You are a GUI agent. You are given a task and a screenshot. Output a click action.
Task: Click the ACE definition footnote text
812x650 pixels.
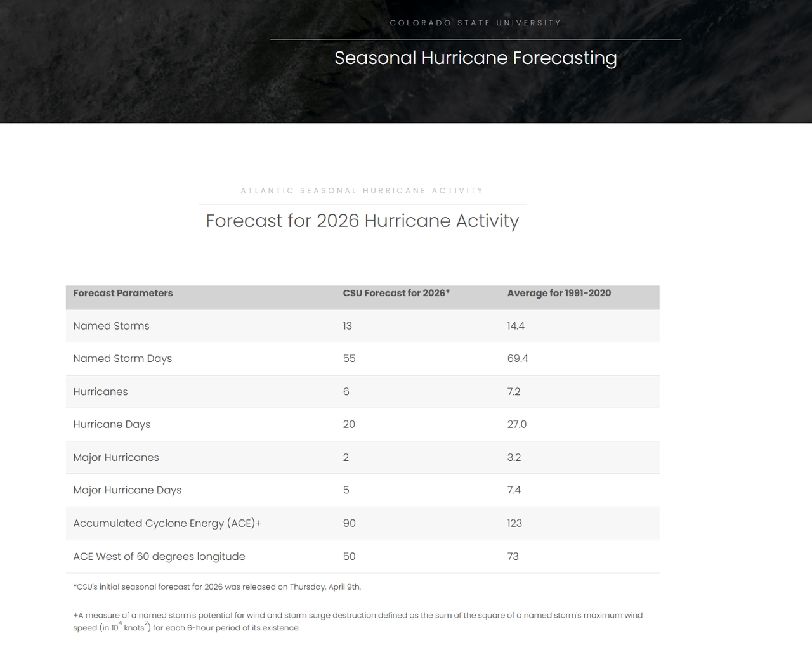pyautogui.click(x=358, y=621)
